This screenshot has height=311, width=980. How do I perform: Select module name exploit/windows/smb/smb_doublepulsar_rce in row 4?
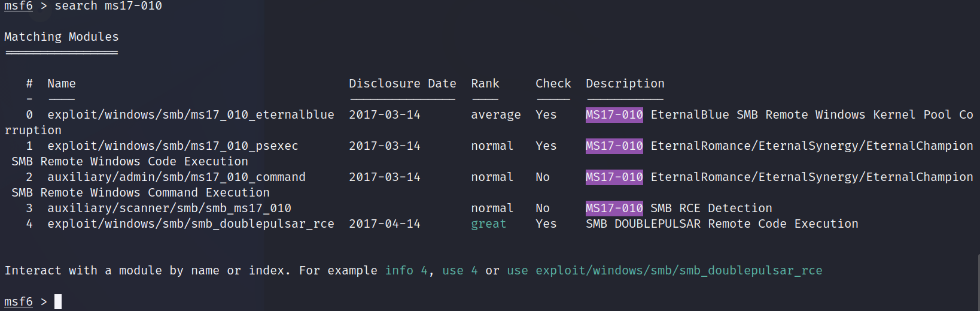[x=191, y=224]
